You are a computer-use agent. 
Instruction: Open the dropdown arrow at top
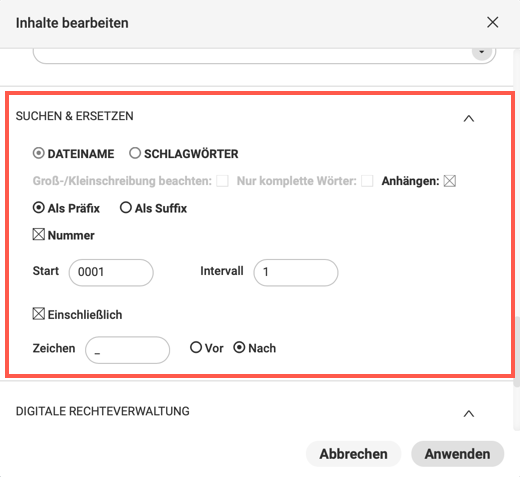click(481, 52)
